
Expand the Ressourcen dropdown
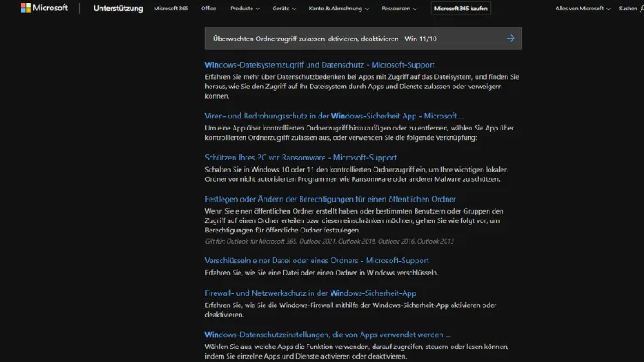(398, 9)
